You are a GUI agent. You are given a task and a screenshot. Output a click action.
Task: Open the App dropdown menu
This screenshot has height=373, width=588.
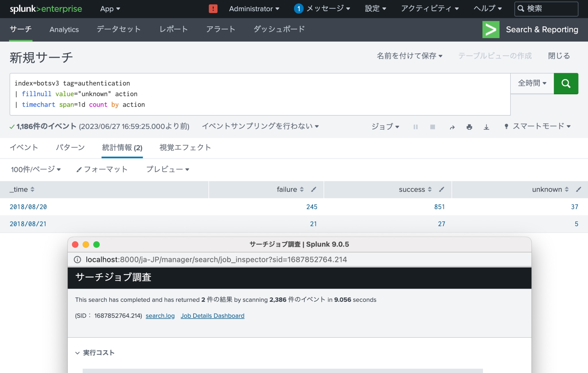(110, 9)
